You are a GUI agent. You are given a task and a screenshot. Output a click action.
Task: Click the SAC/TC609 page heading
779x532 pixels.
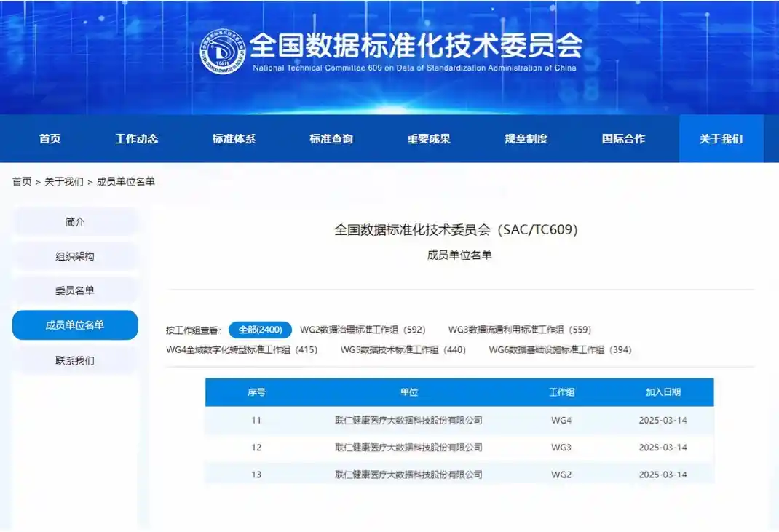click(x=456, y=229)
